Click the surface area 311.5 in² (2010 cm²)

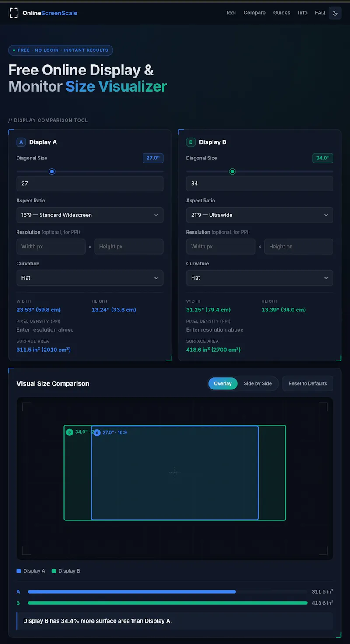click(x=44, y=350)
